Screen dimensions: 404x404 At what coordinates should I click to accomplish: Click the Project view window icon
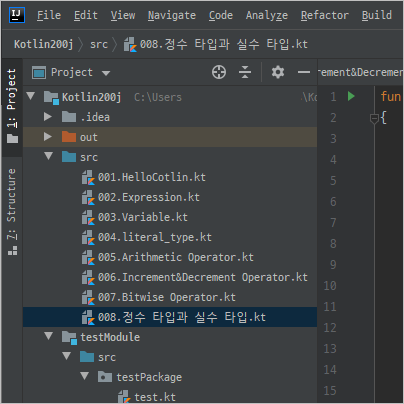(39, 72)
